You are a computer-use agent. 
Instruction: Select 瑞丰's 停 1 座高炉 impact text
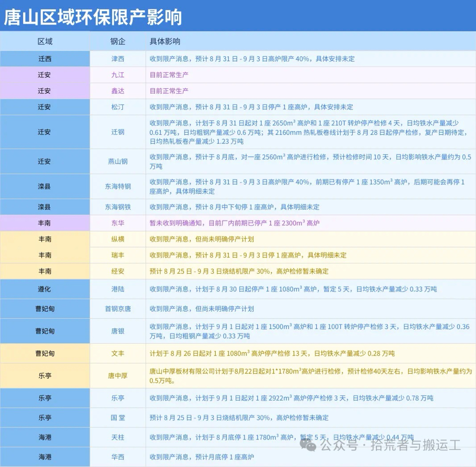tap(248, 255)
